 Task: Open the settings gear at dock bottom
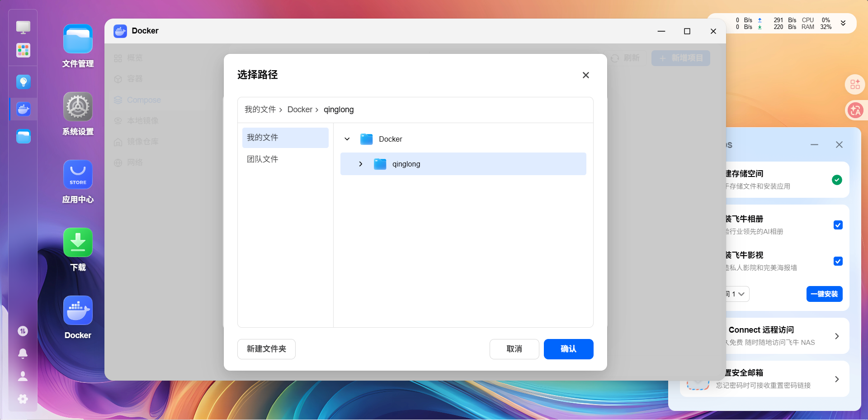23,399
